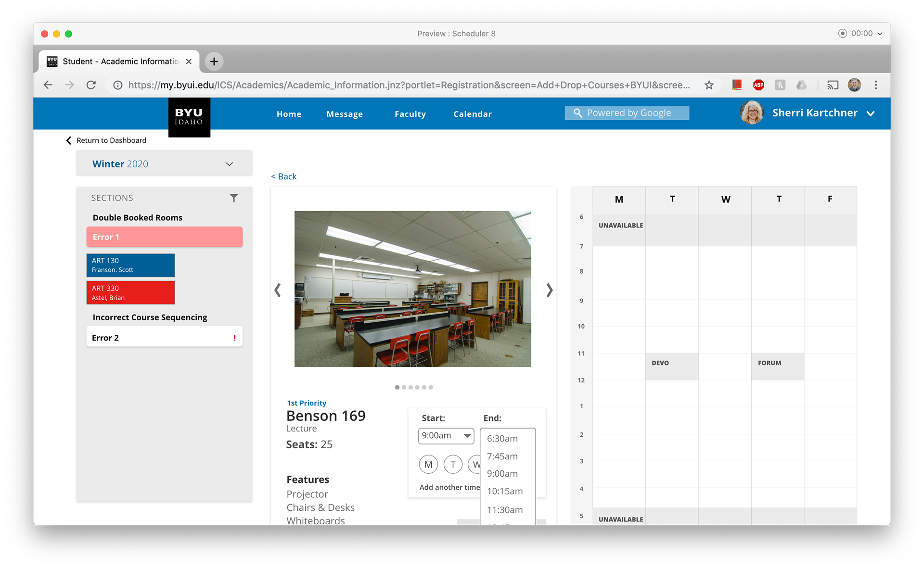924x569 pixels.
Task: Click the recording indicator icon
Action: point(842,33)
